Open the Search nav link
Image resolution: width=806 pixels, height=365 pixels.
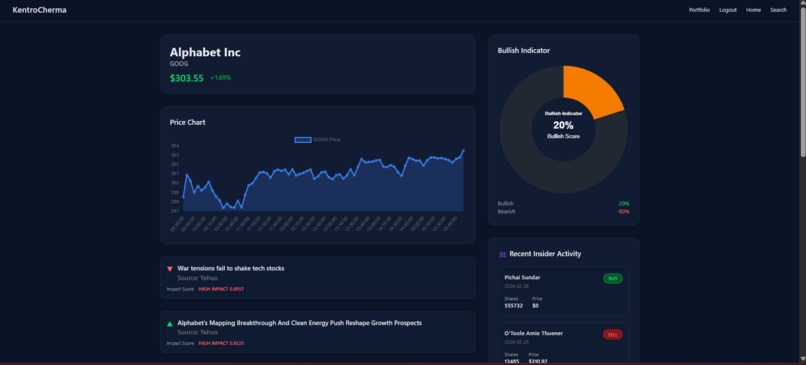pyautogui.click(x=778, y=10)
